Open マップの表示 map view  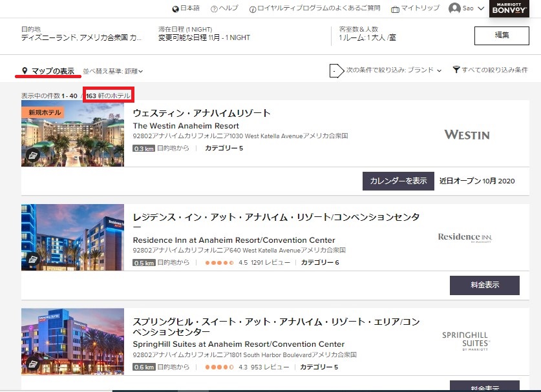tap(53, 71)
